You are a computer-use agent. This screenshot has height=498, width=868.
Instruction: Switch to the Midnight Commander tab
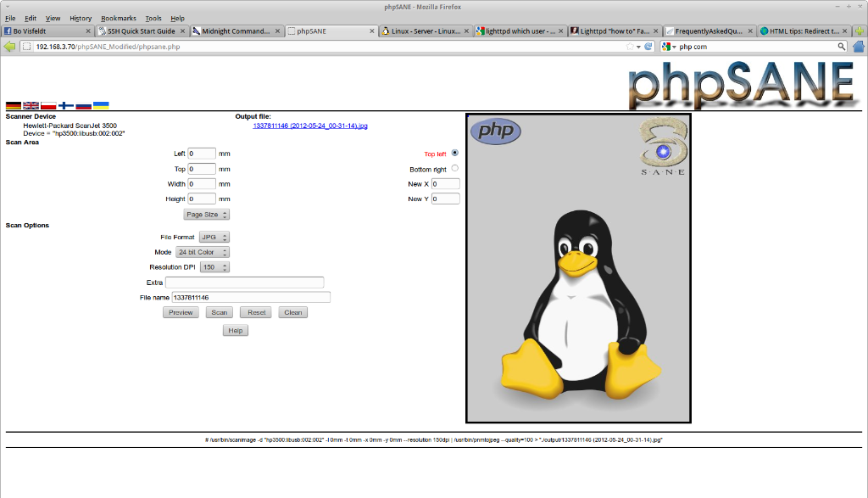coord(236,31)
